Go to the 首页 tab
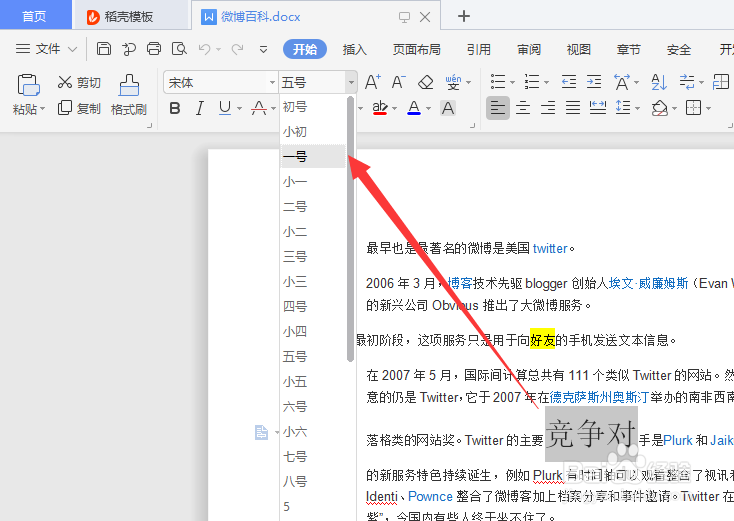Image resolution: width=734 pixels, height=521 pixels. click(34, 17)
